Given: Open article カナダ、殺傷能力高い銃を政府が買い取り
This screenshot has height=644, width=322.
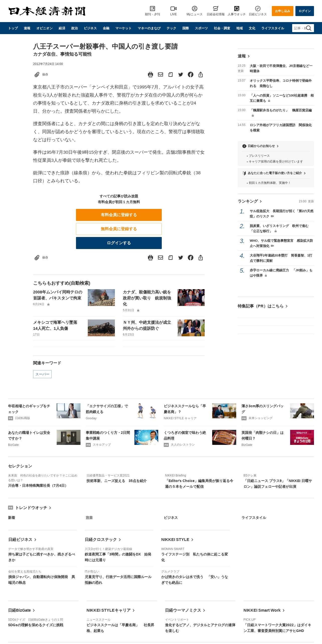Looking at the screenshot, I should 147,298.
